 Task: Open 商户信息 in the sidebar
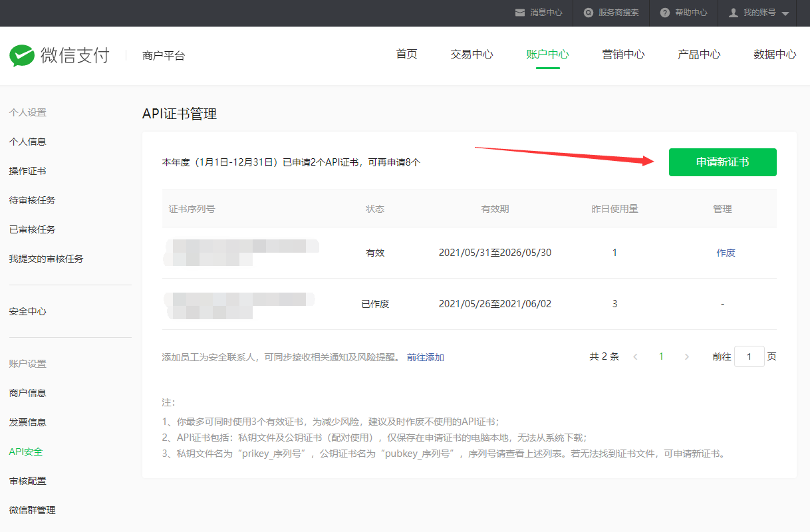27,393
